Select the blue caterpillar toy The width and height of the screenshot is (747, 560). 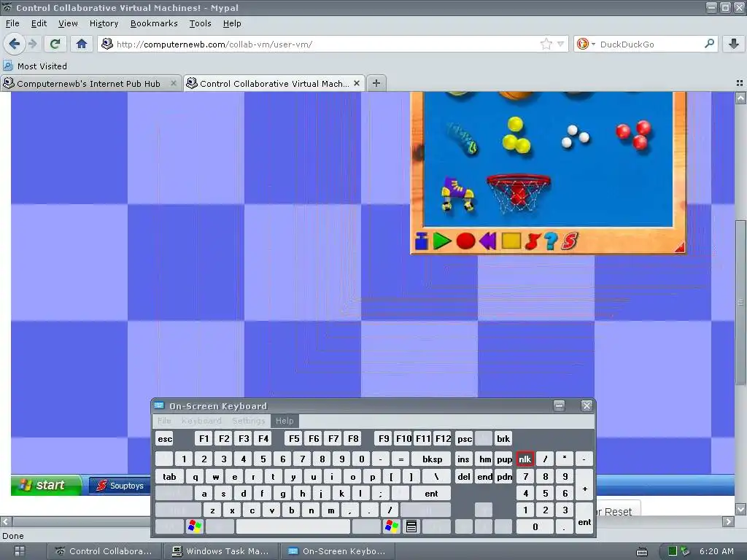point(462,138)
